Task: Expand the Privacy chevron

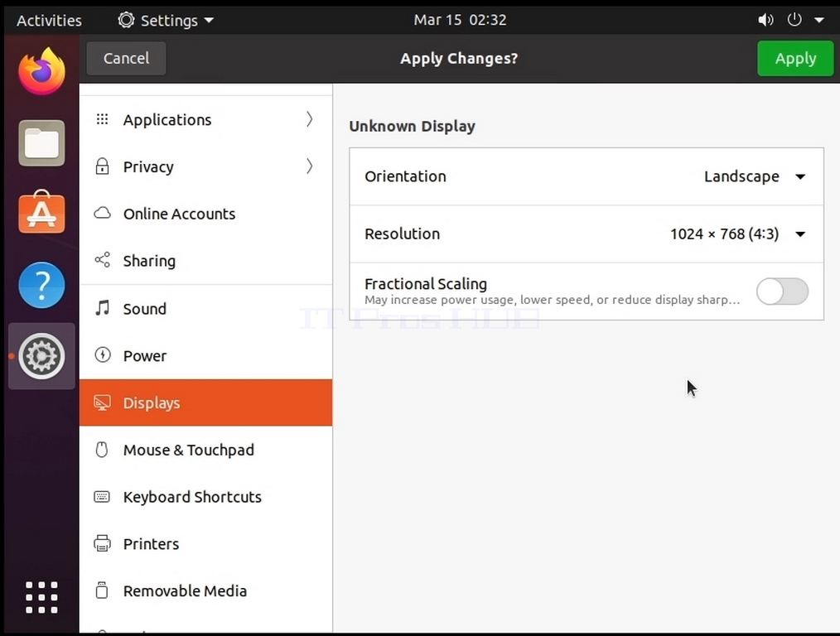Action: 310,166
